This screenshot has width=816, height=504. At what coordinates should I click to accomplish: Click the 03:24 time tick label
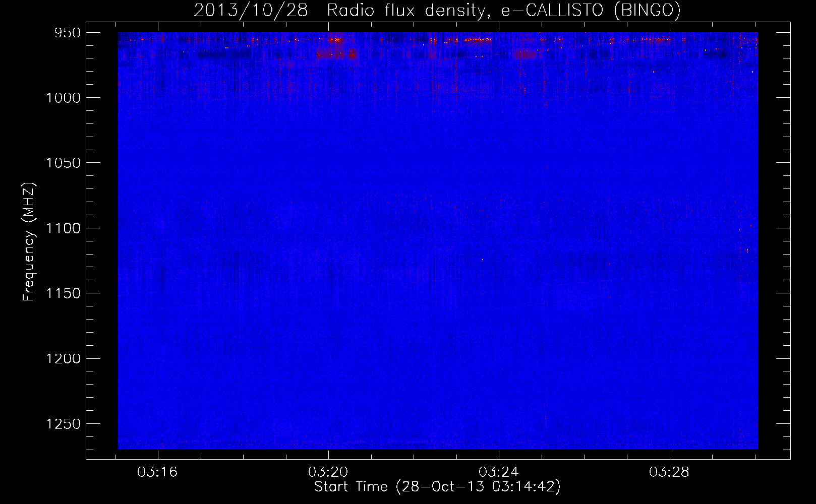[498, 472]
